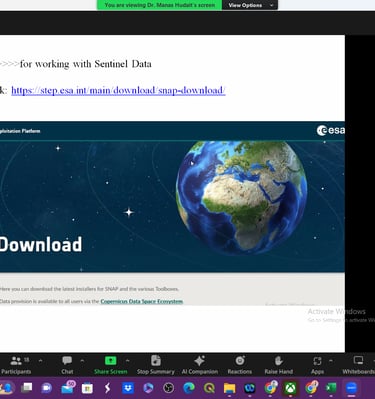Open the Zoom Apps panel

click(x=317, y=365)
